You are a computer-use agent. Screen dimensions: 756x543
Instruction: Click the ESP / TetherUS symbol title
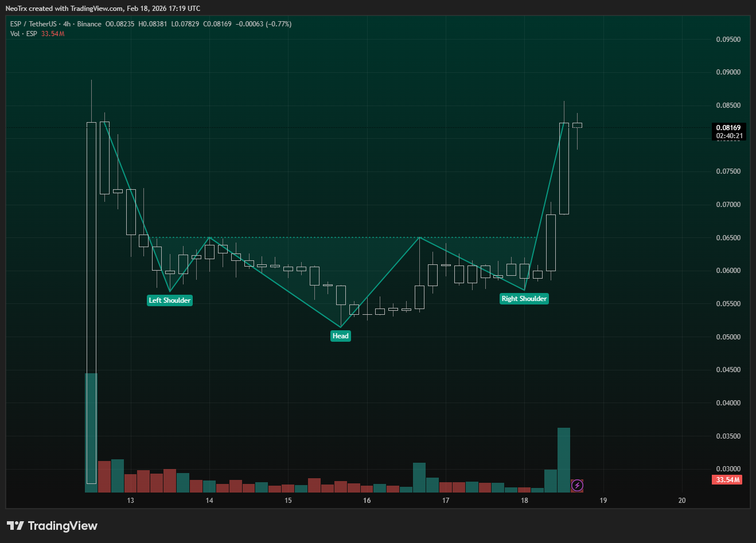click(33, 24)
